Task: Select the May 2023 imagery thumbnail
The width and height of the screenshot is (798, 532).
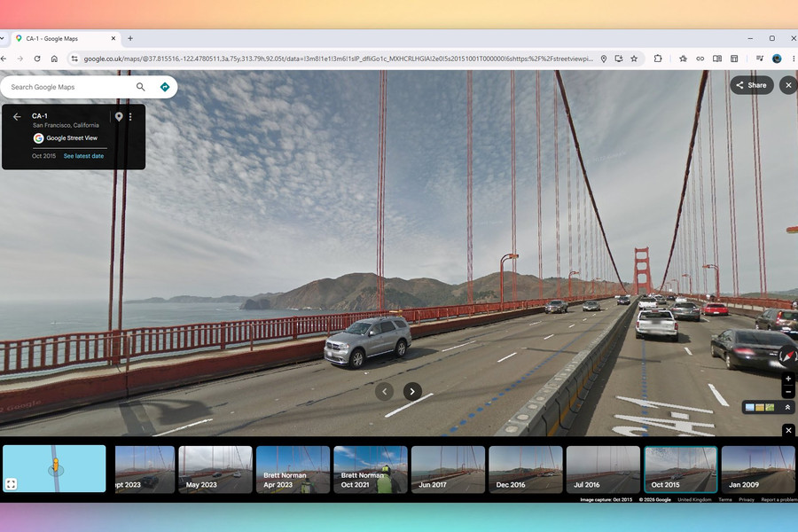Action: 215,469
